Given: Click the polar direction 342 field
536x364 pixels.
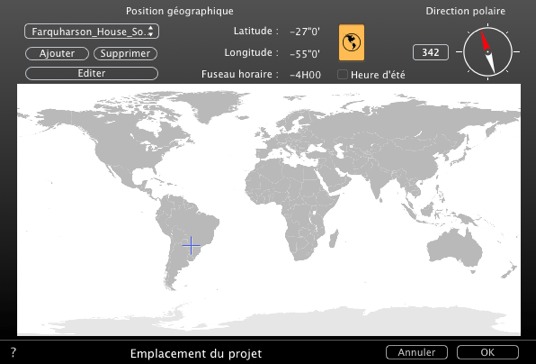Looking at the screenshot, I should [x=431, y=52].
